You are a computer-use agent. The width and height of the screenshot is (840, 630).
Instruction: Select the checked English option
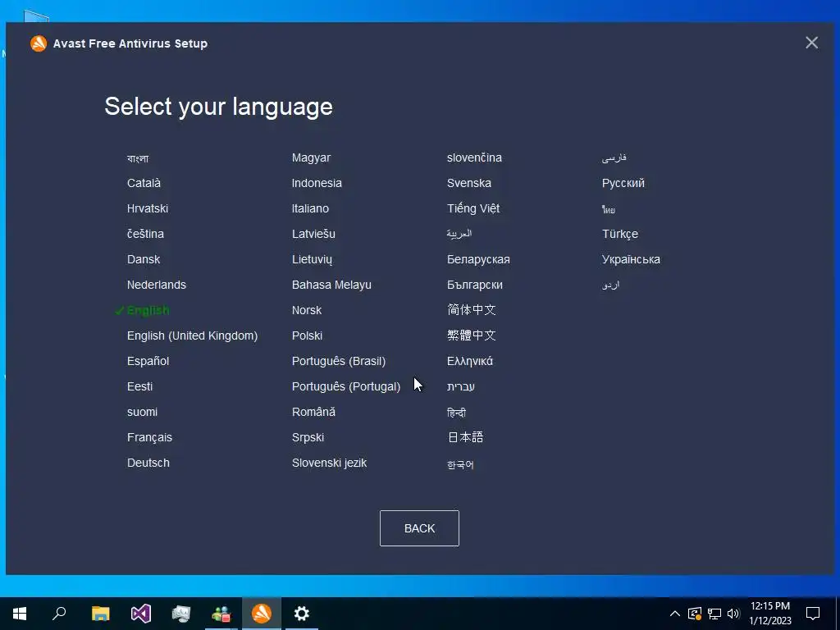pyautogui.click(x=148, y=311)
